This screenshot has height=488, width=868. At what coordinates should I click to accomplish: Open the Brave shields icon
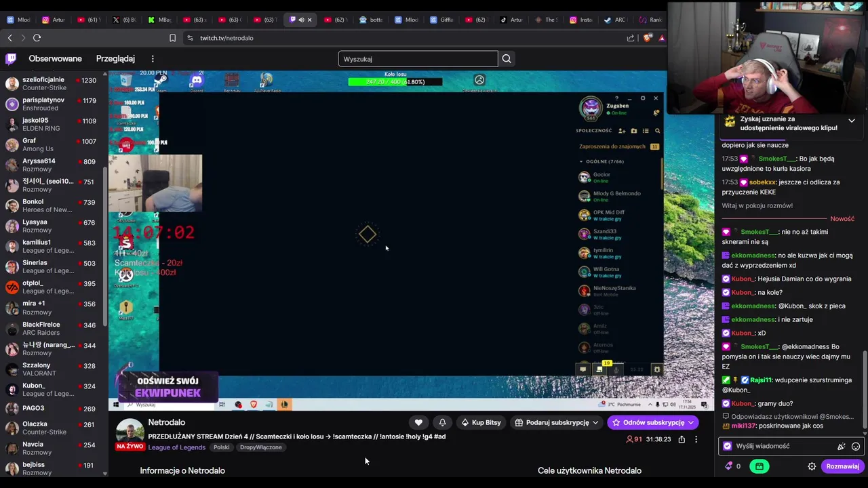[647, 38]
